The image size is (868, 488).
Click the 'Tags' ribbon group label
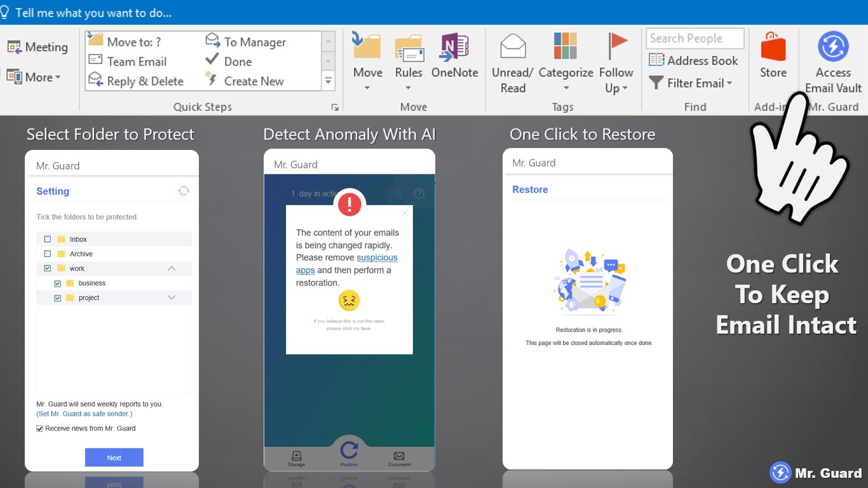562,107
